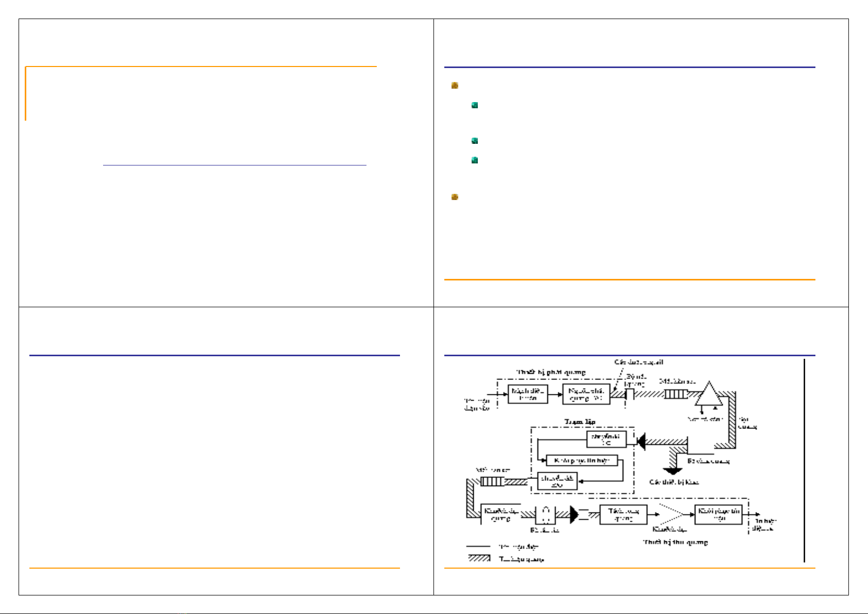The image size is (868, 614).
Task: Select the third green sub-bullet square
Action: 475,160
